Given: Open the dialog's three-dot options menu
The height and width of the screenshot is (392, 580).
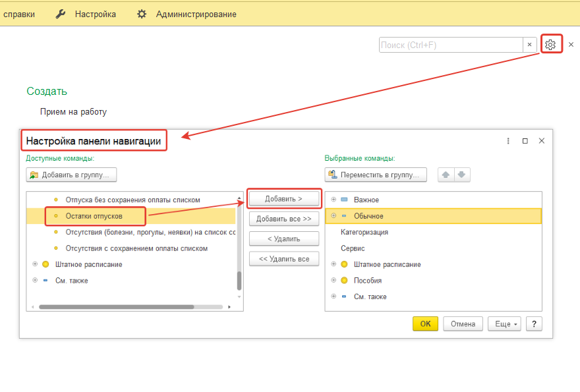Looking at the screenshot, I should pos(508,141).
